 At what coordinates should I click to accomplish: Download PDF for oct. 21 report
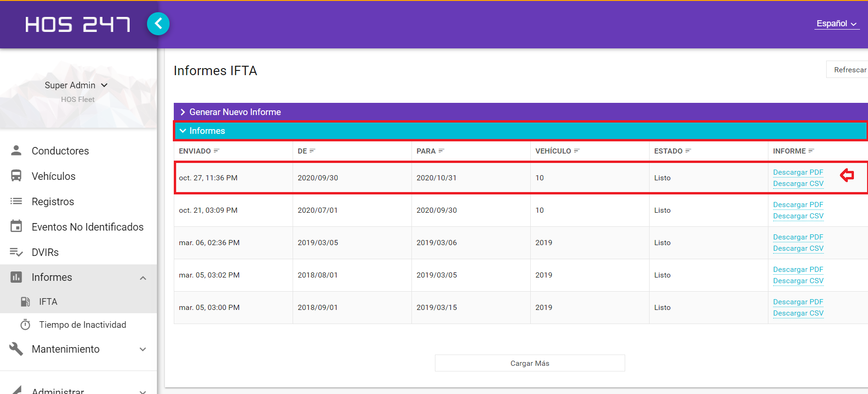798,205
